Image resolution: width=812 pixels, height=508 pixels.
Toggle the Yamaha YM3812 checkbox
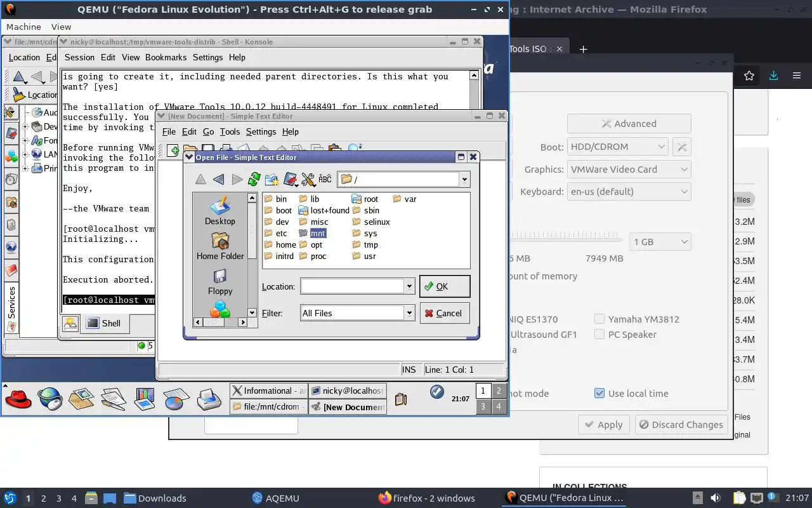[x=599, y=319]
